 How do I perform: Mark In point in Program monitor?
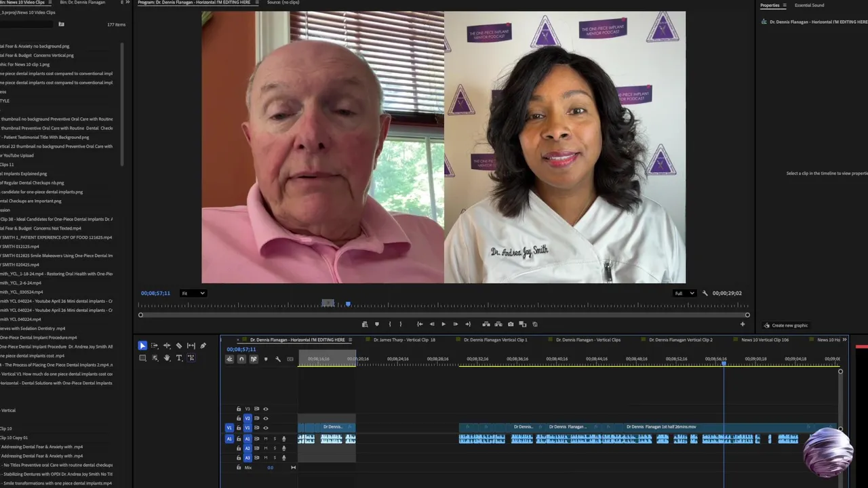click(389, 324)
